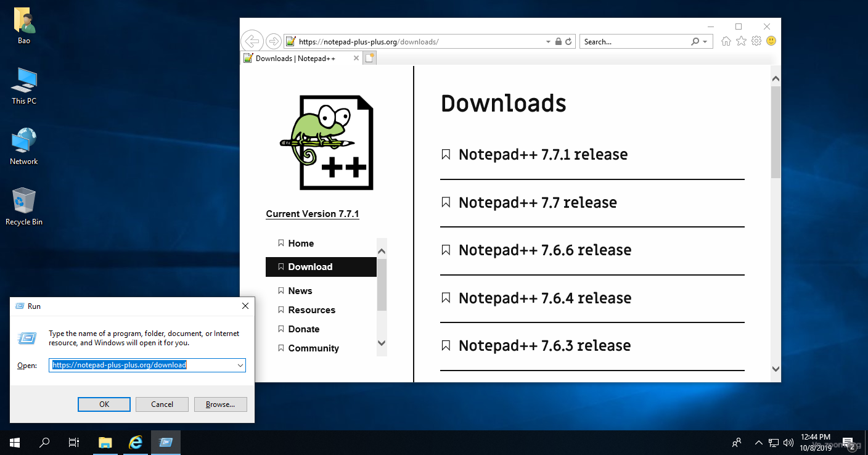Open Home in the site menu
The image size is (868, 455).
pos(301,244)
